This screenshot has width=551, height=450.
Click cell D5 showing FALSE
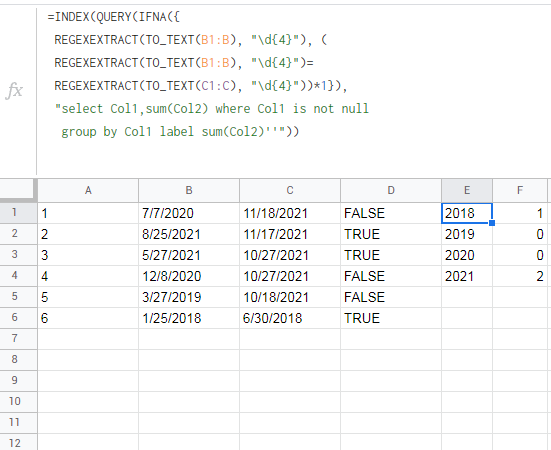pyautogui.click(x=391, y=297)
